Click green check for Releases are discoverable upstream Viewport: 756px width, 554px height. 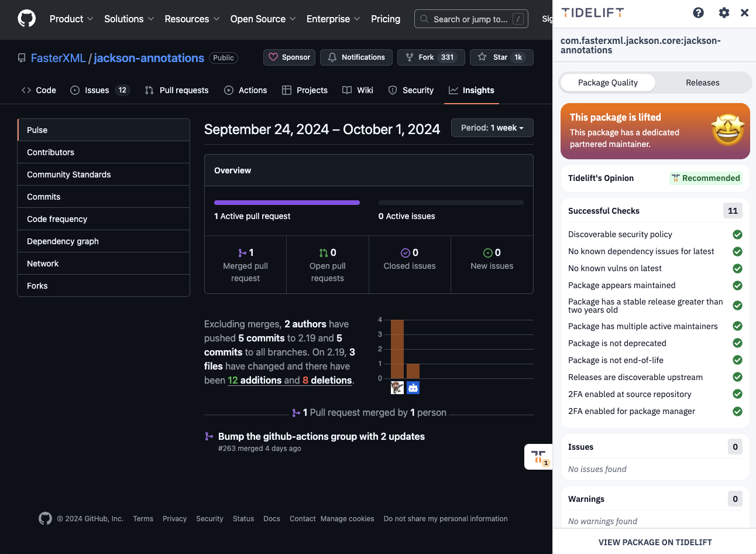coord(737,377)
